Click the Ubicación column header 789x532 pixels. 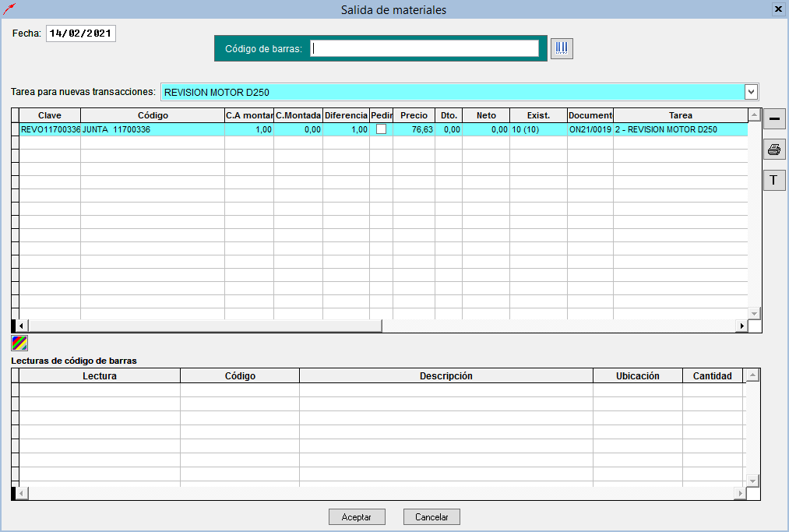tap(638, 376)
